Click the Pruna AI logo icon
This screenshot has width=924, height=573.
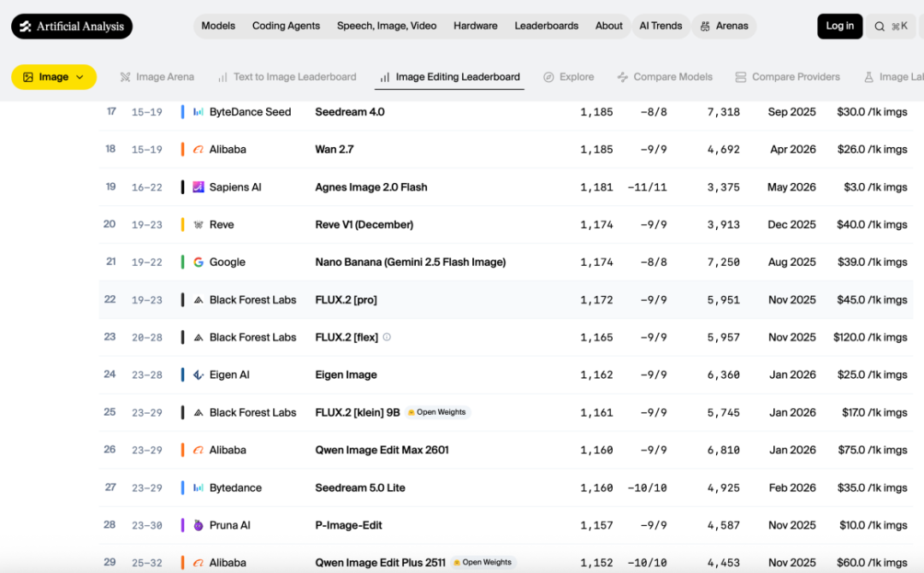[198, 525]
